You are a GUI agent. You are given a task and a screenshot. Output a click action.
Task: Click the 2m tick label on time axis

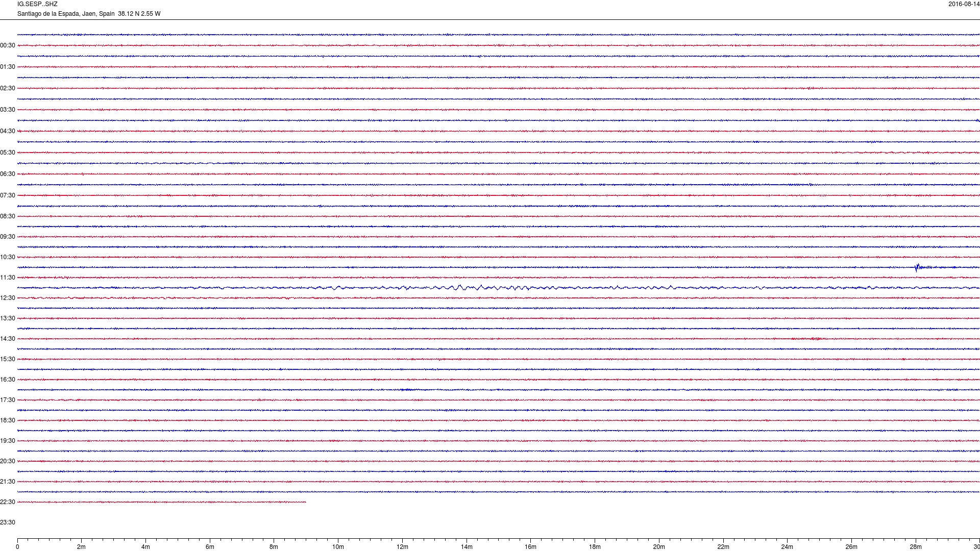pos(82,547)
